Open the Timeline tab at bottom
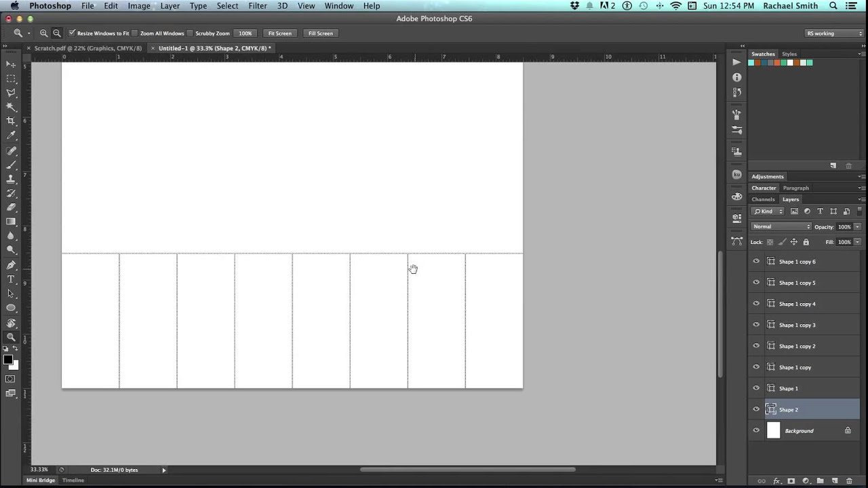The height and width of the screenshot is (488, 868). tap(73, 480)
